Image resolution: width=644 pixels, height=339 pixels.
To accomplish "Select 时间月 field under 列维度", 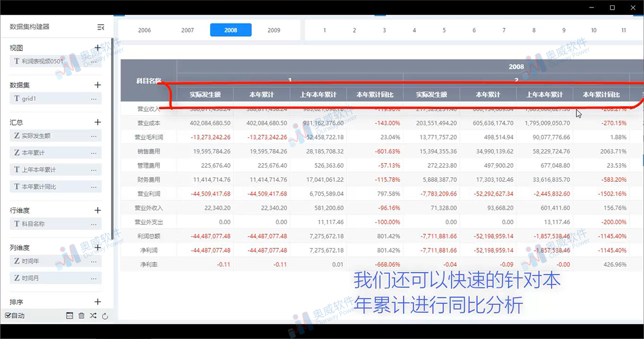I will pos(56,278).
